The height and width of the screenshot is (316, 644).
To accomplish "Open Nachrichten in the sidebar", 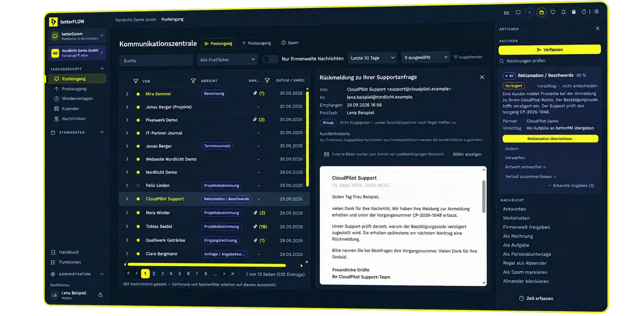I will 74,119.
